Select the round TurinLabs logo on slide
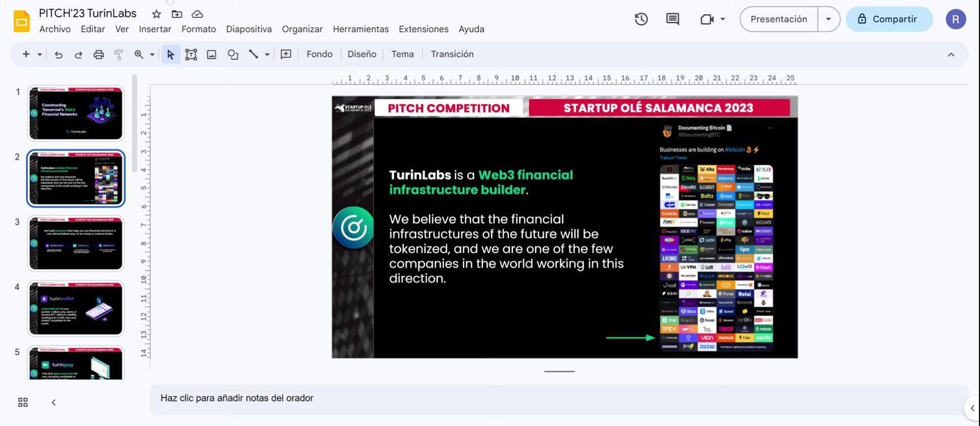Viewport: 980px width, 426px height. [x=353, y=227]
